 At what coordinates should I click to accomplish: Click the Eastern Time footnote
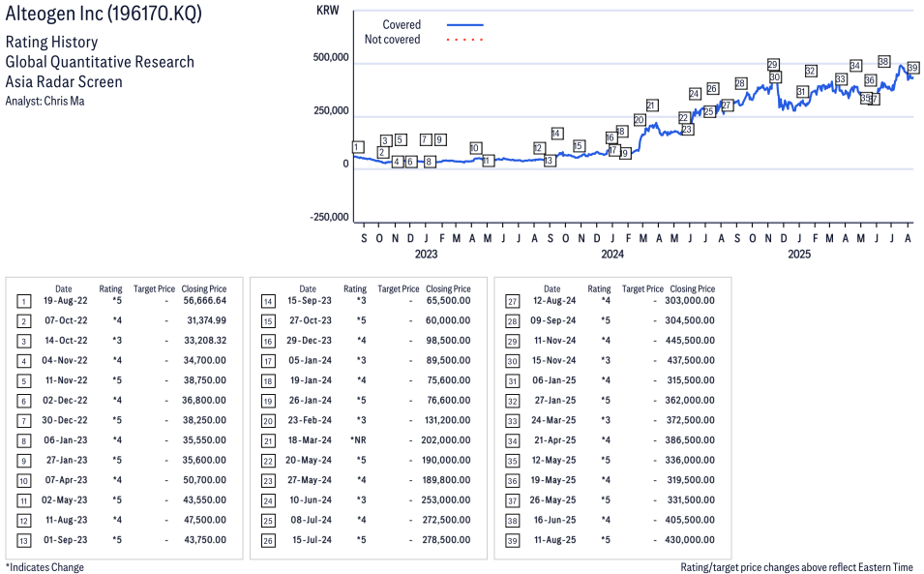coord(796,567)
